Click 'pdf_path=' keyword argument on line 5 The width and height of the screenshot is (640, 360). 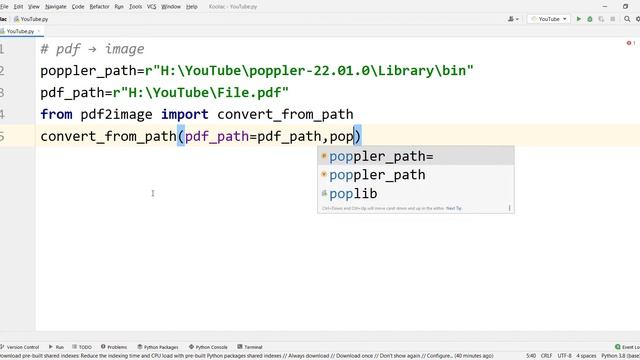(221, 136)
